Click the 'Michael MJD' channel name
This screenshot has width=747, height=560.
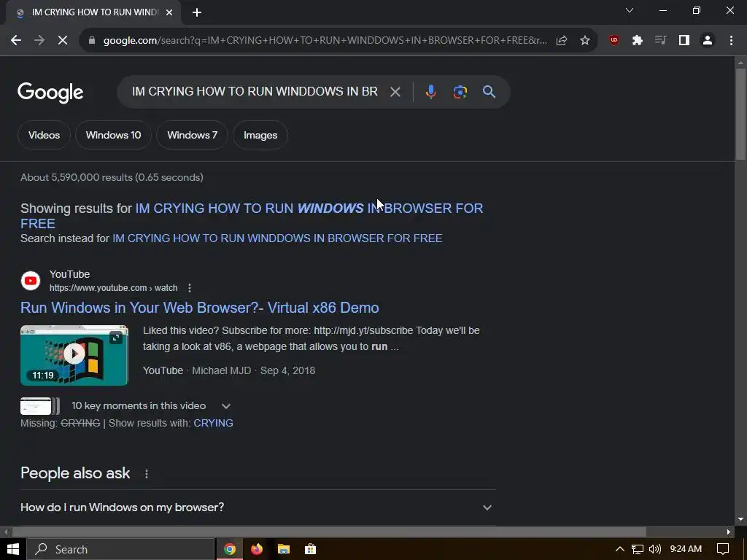(222, 370)
